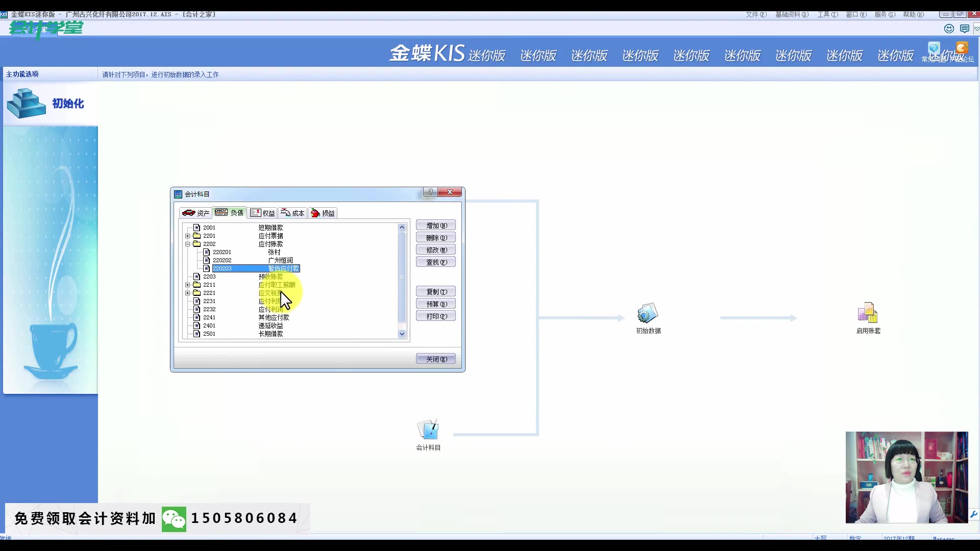Viewport: 980px width, 551px height.
Task: Click the 查找(F) find button
Action: 436,262
